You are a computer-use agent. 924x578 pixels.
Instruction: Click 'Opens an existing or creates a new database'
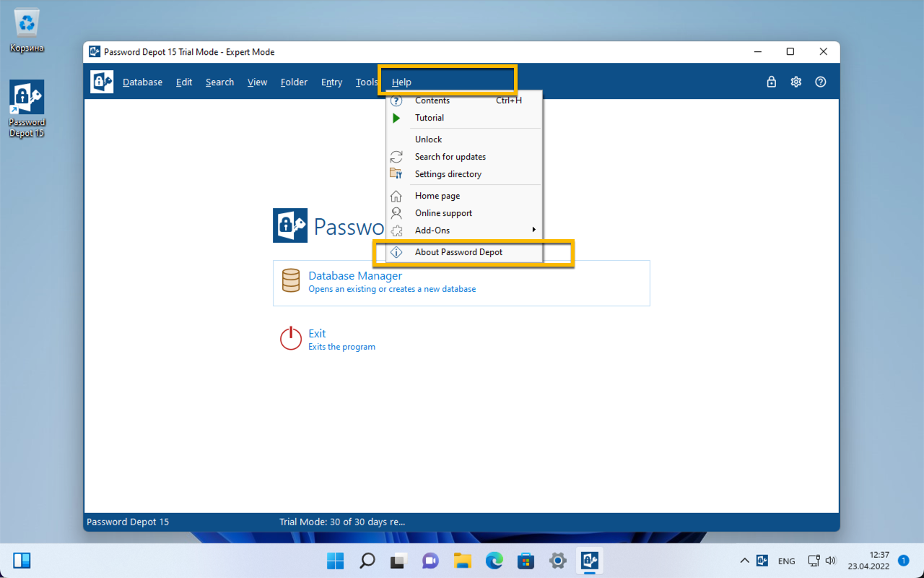(392, 289)
